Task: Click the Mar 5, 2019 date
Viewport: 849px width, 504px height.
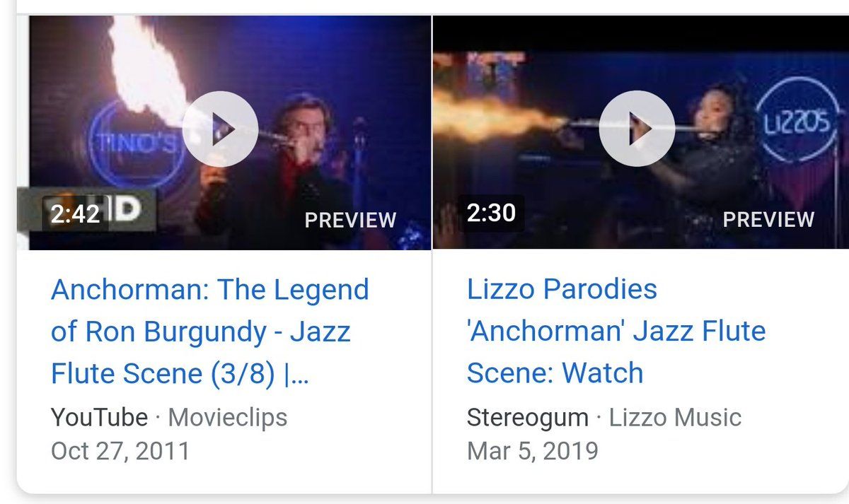Action: pos(532,450)
